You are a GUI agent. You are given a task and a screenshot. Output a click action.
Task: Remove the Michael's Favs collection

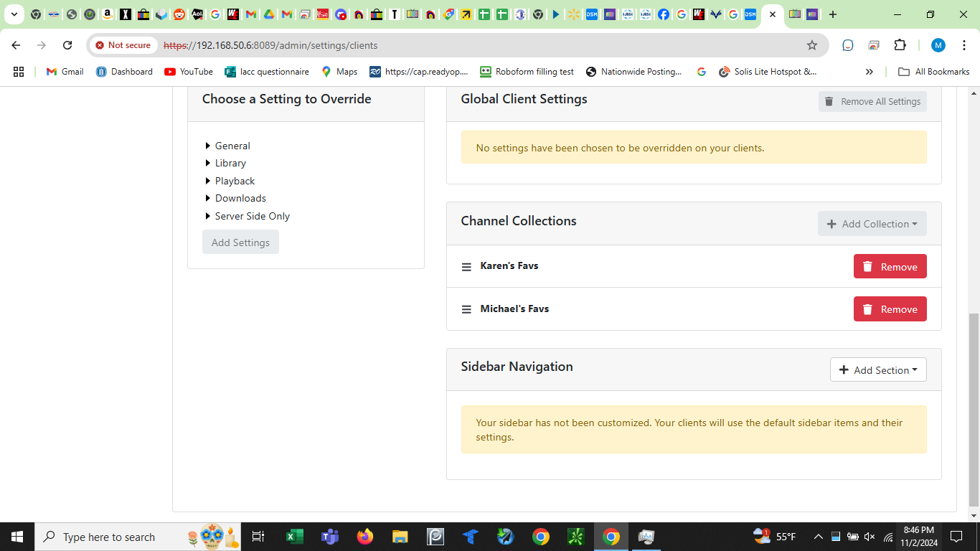pyautogui.click(x=890, y=309)
